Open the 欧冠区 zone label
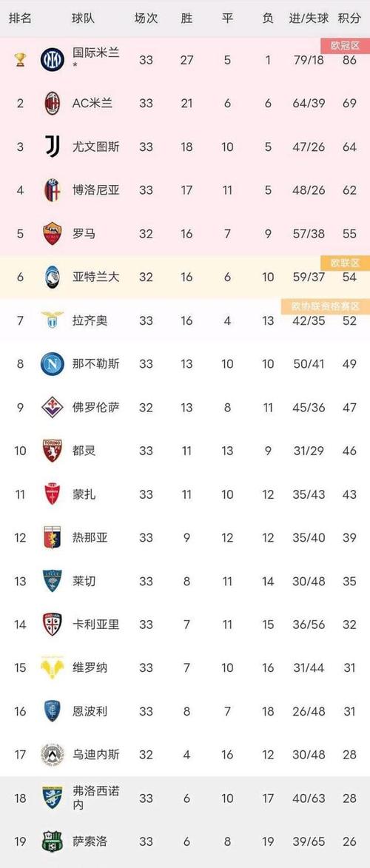370x868 pixels. click(345, 45)
